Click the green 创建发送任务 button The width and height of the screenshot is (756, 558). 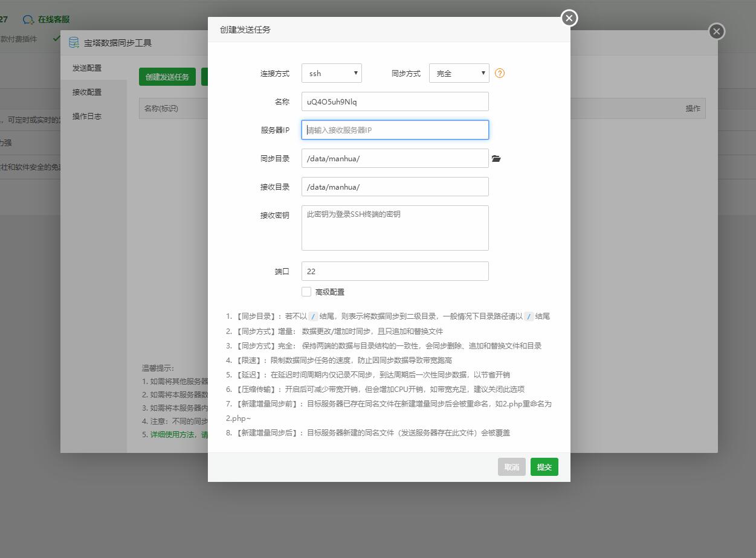(167, 77)
